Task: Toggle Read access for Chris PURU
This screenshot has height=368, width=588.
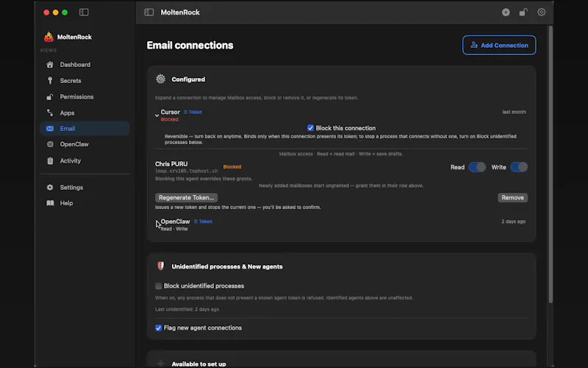Action: coord(477,167)
